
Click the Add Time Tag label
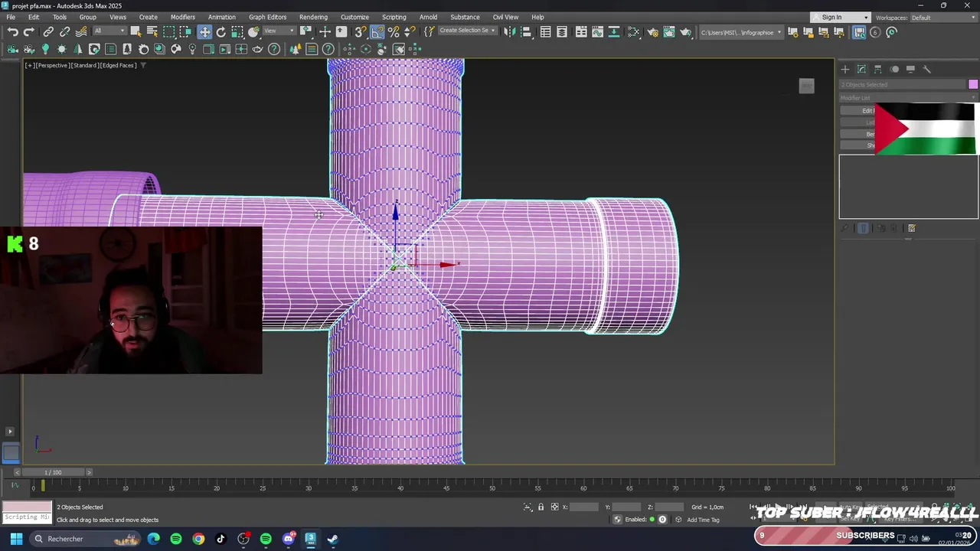pyautogui.click(x=703, y=520)
